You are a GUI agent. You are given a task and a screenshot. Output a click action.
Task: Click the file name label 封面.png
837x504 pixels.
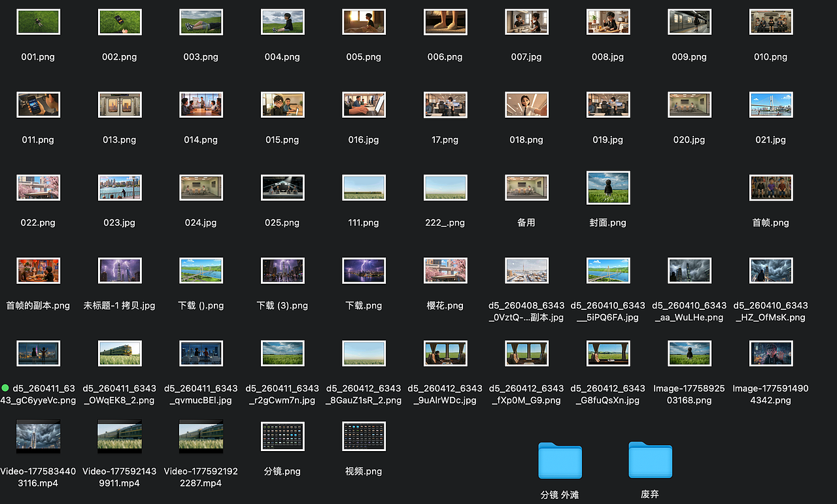point(608,223)
